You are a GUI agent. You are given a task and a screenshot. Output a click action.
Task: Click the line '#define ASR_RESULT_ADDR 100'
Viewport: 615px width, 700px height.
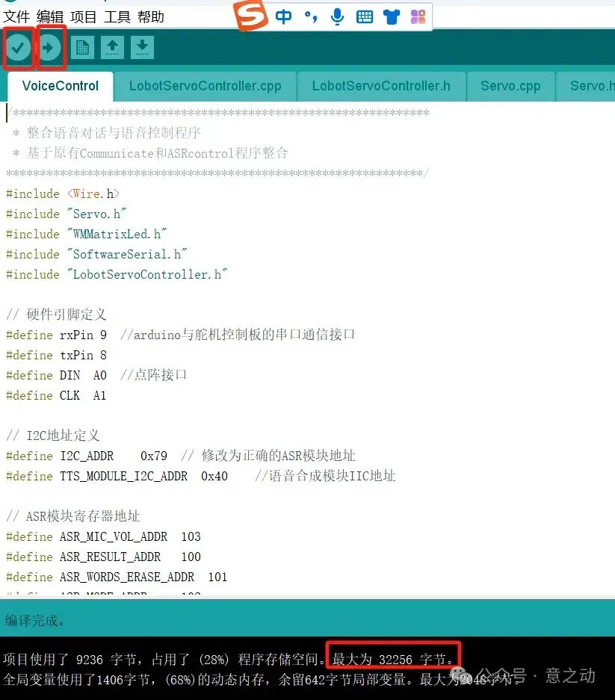[103, 557]
